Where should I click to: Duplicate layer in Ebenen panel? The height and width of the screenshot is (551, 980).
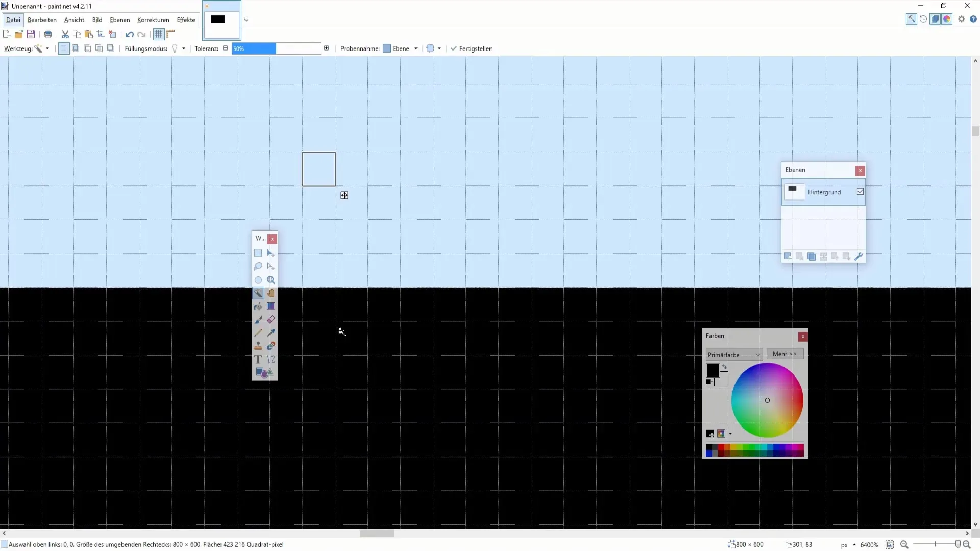812,256
